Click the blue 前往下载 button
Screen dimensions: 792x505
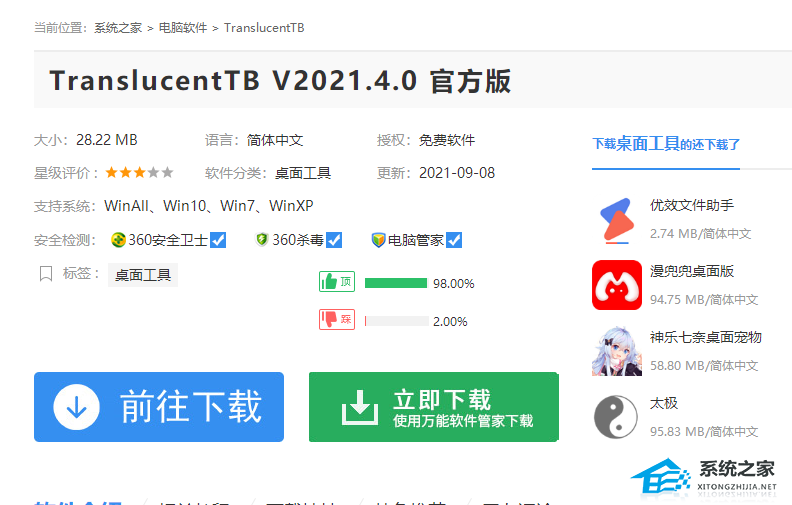point(159,407)
